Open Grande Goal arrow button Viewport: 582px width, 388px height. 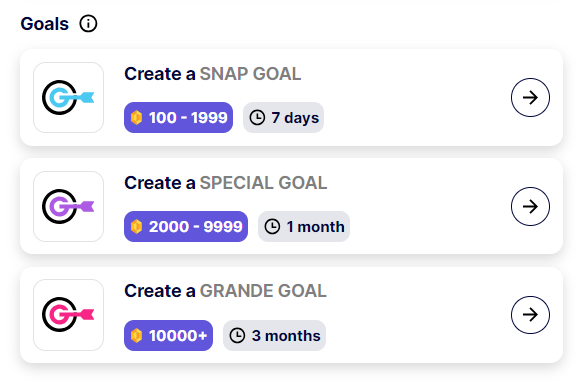(x=530, y=315)
